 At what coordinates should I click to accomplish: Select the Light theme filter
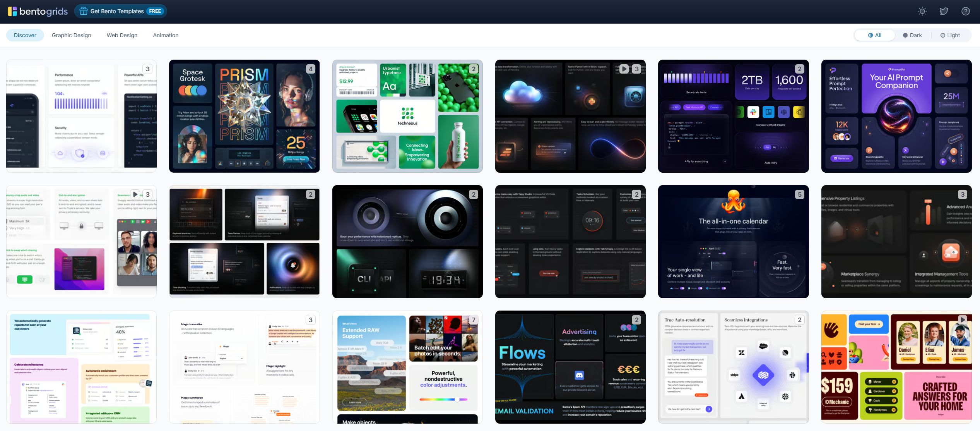click(x=950, y=35)
